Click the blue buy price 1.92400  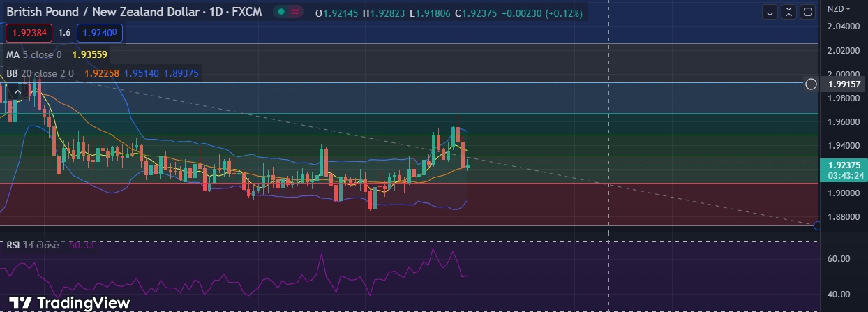(x=100, y=33)
